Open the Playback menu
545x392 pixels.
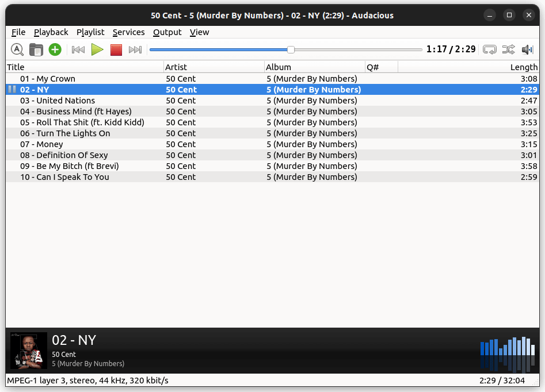point(51,32)
